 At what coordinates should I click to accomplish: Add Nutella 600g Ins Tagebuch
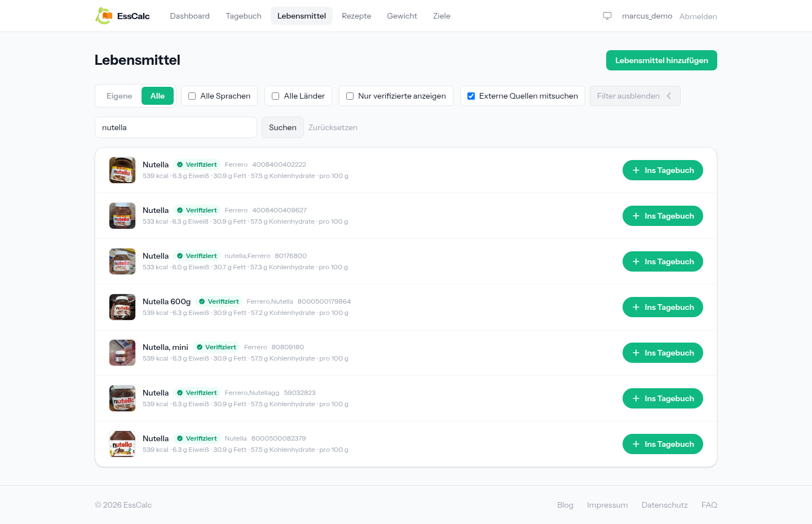coord(663,307)
